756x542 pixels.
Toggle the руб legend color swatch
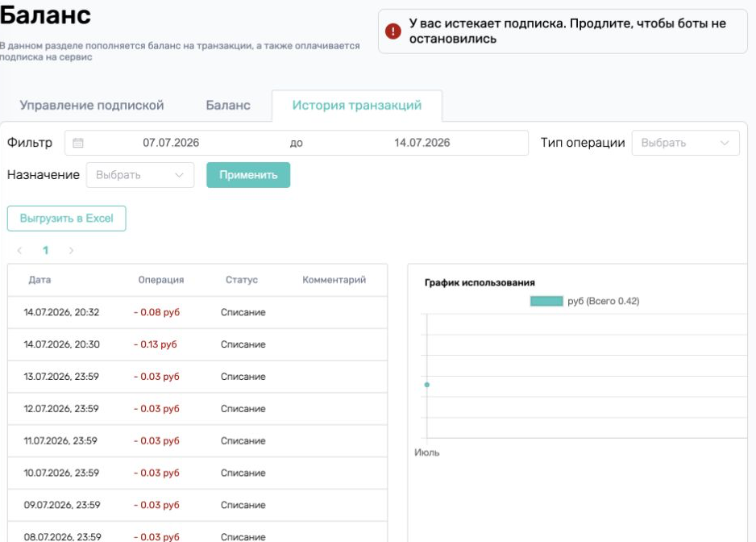546,301
